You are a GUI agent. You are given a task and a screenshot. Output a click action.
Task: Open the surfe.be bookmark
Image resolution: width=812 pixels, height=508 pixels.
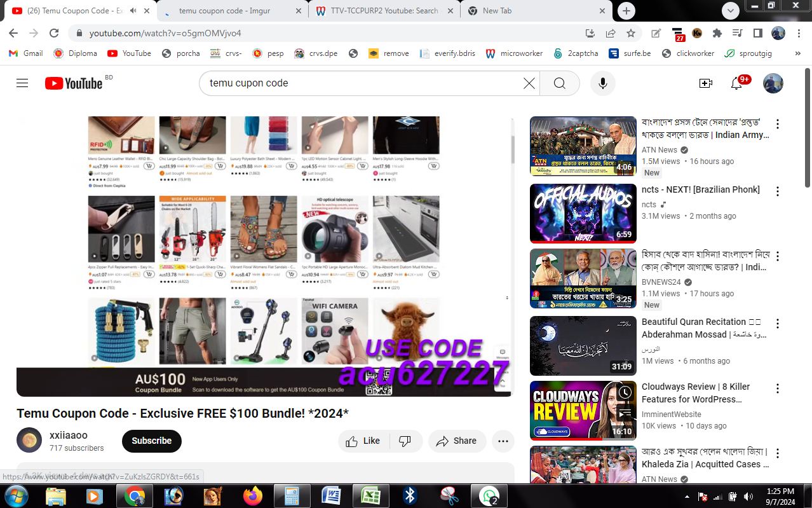(629, 53)
